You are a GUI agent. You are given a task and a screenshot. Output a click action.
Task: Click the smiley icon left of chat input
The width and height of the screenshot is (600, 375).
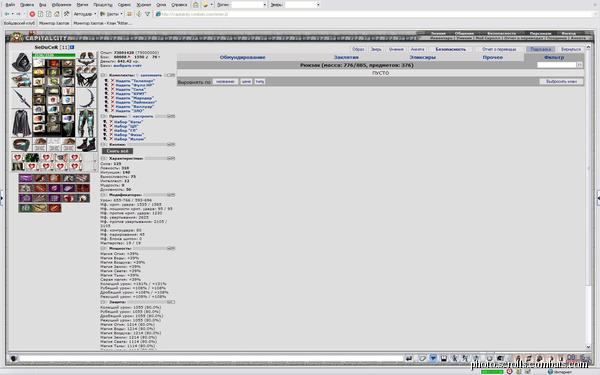(x=13, y=359)
